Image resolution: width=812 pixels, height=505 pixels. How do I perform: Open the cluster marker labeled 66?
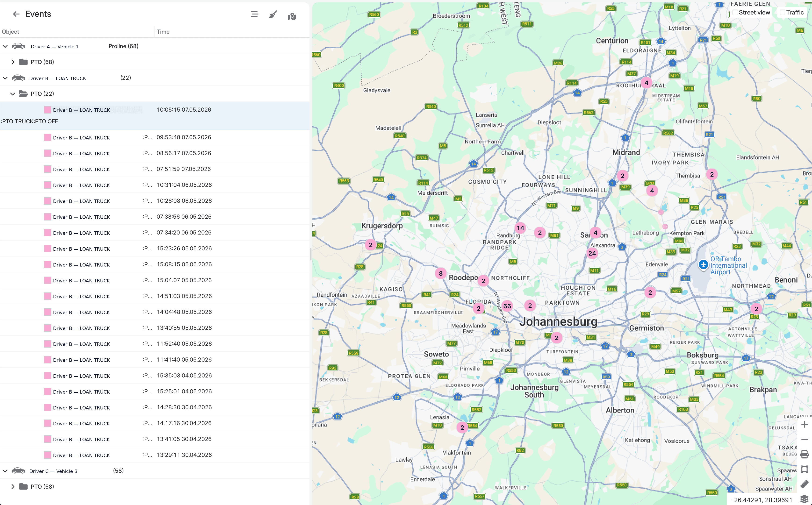pos(507,306)
